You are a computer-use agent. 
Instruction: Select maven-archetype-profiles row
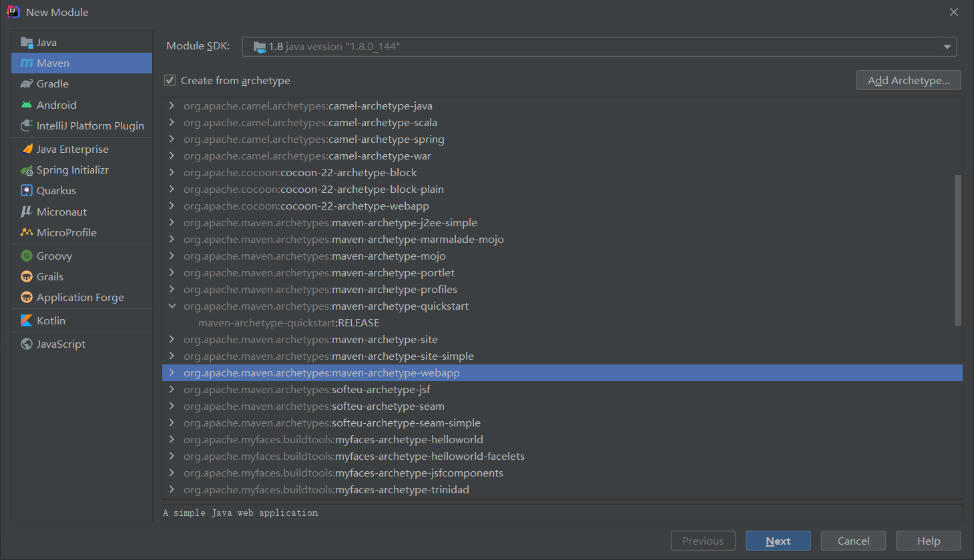[562, 289]
